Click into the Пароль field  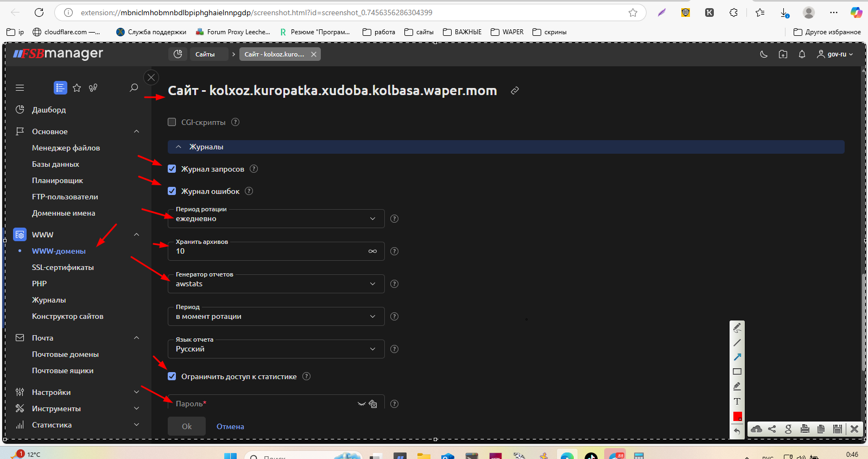point(263,404)
